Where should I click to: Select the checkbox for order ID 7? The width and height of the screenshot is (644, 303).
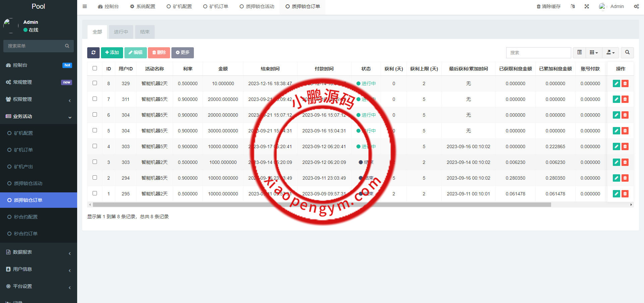click(x=95, y=99)
